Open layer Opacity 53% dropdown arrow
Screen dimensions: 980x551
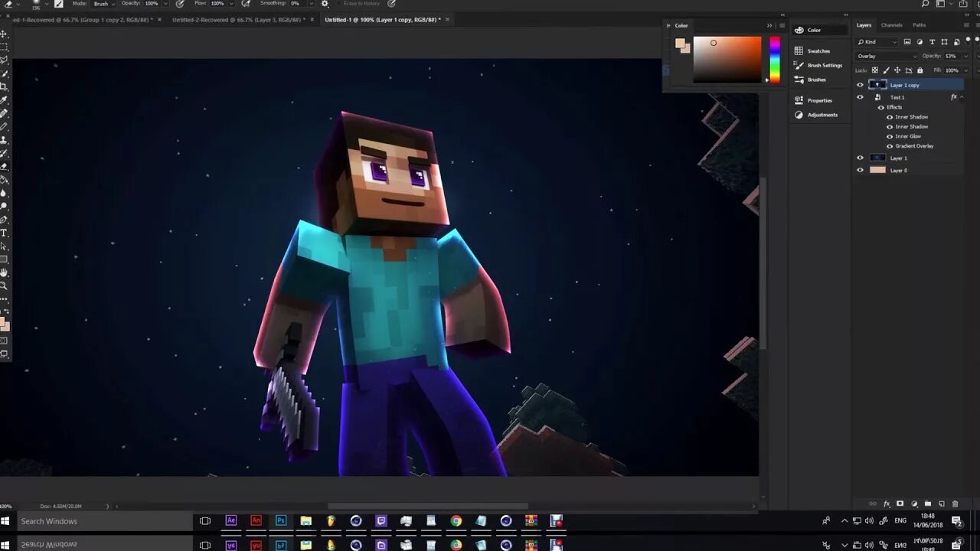tap(965, 56)
